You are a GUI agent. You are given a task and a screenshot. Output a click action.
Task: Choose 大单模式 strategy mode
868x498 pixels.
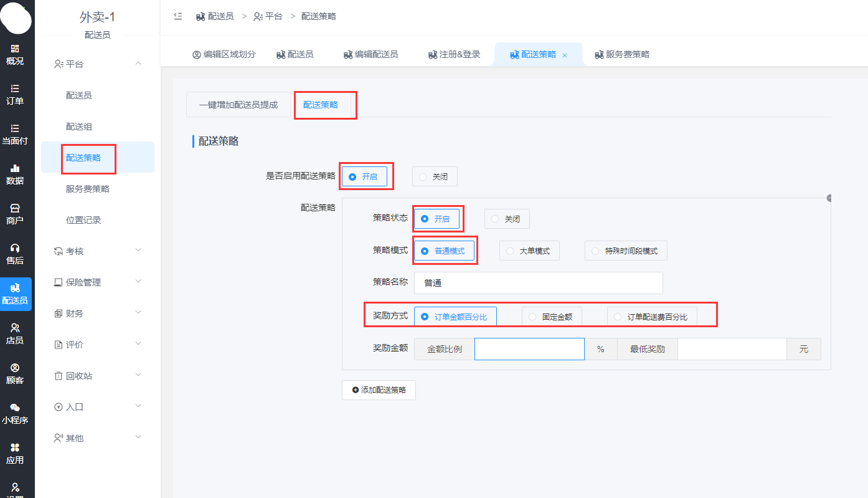tap(529, 251)
